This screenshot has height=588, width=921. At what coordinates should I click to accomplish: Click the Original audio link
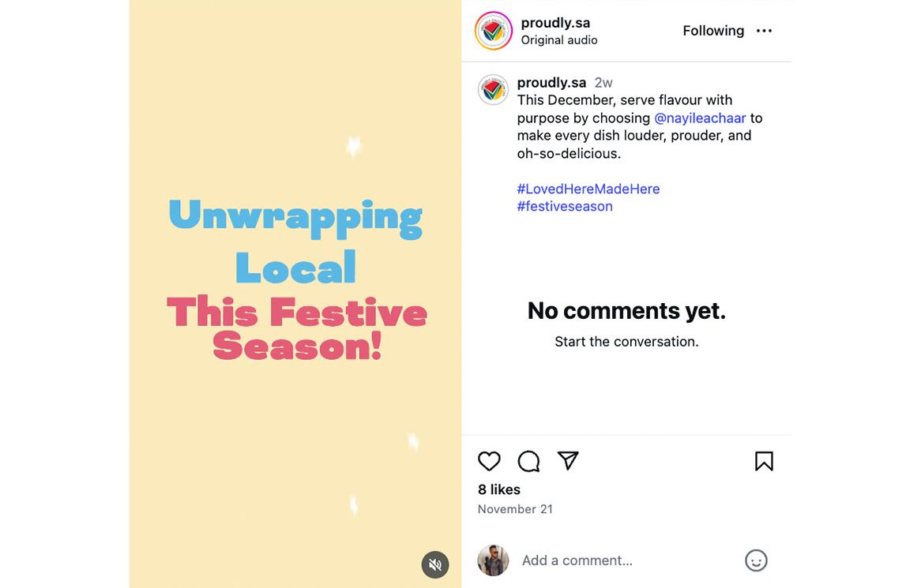pyautogui.click(x=559, y=40)
